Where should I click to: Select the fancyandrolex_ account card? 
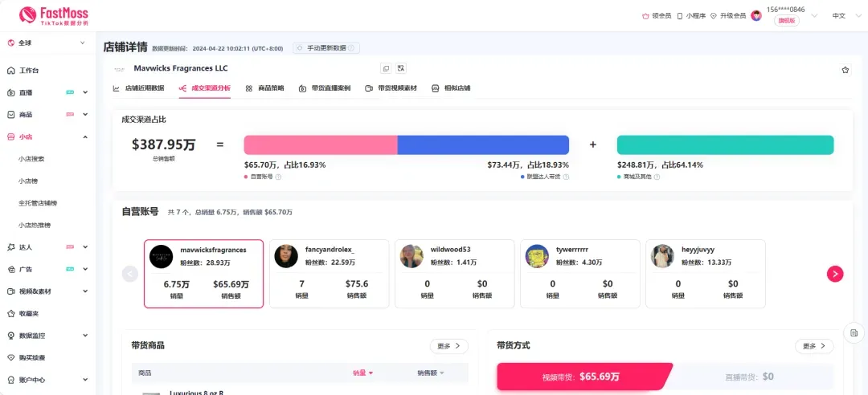click(330, 274)
